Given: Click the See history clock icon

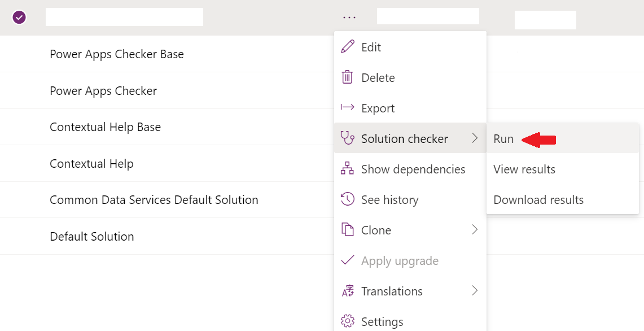Looking at the screenshot, I should (348, 199).
